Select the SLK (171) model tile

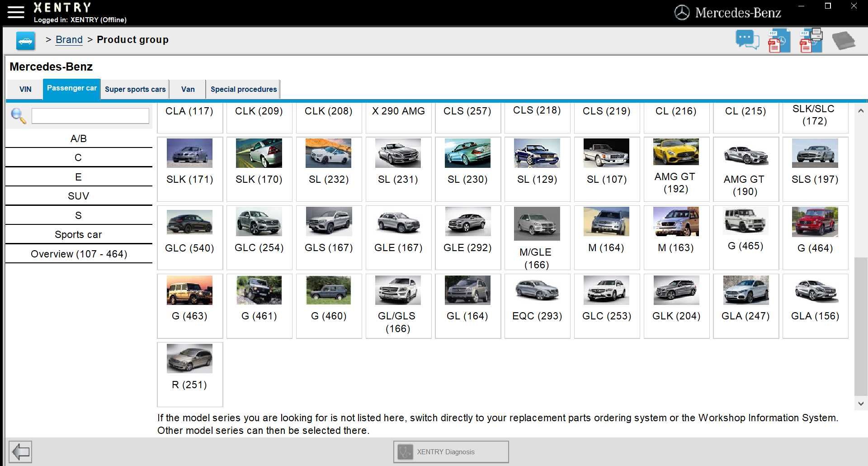[190, 169]
